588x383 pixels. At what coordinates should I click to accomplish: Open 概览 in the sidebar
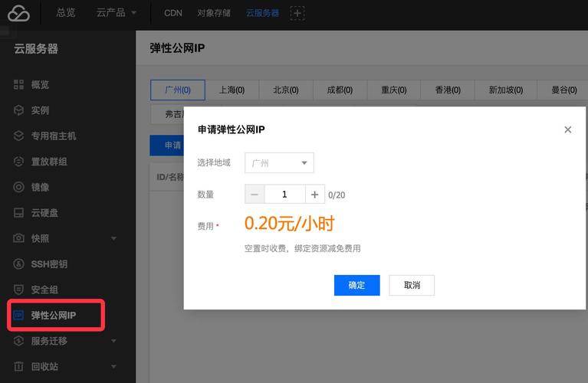[x=40, y=84]
